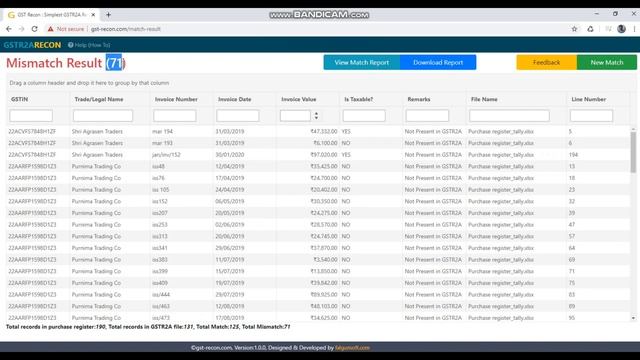640x360 pixels.
Task: Focus the Remarks filter box
Action: (x=427, y=116)
